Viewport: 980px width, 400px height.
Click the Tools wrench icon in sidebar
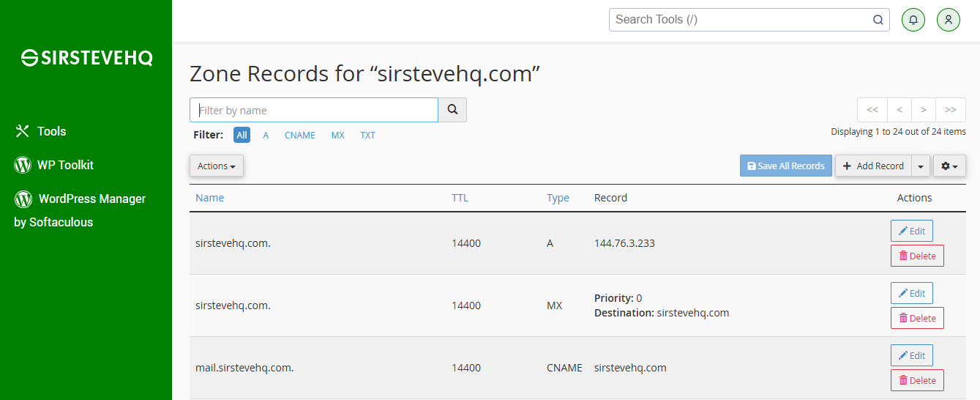pos(23,131)
